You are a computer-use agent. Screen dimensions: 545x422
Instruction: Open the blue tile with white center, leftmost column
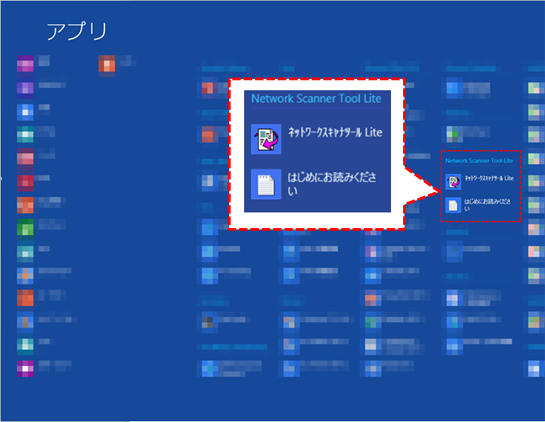(25, 112)
